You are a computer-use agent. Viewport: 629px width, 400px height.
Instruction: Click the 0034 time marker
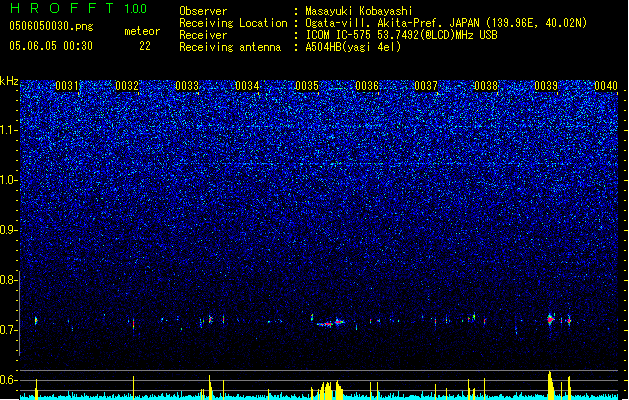247,86
